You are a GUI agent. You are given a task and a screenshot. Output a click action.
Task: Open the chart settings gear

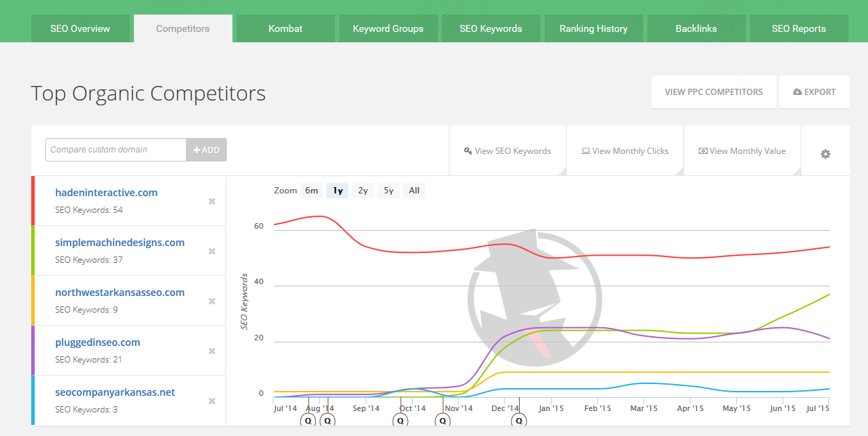coord(825,154)
